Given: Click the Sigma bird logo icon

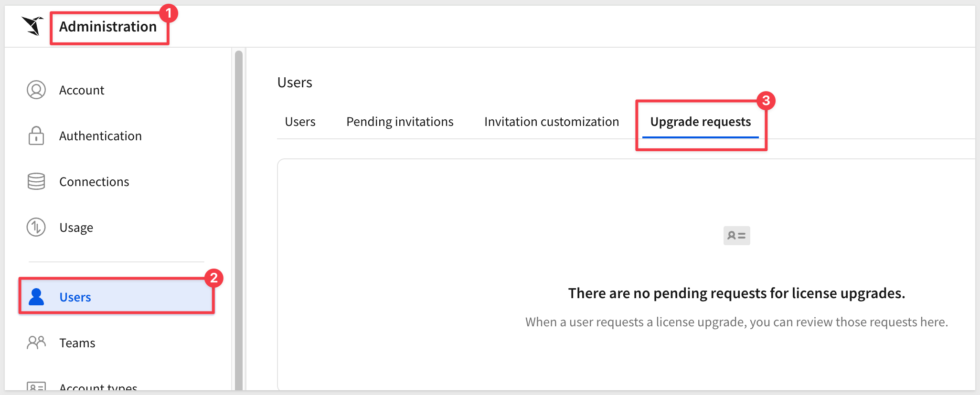Looking at the screenshot, I should click(x=32, y=26).
